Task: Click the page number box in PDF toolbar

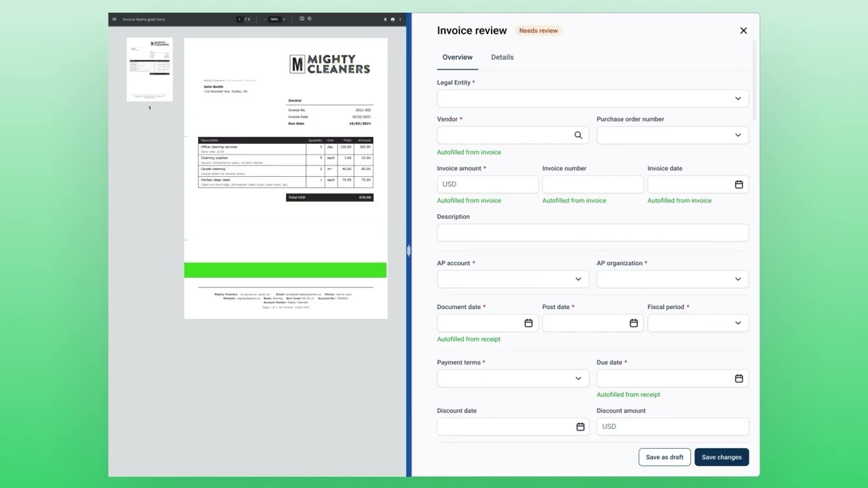Action: pos(239,19)
